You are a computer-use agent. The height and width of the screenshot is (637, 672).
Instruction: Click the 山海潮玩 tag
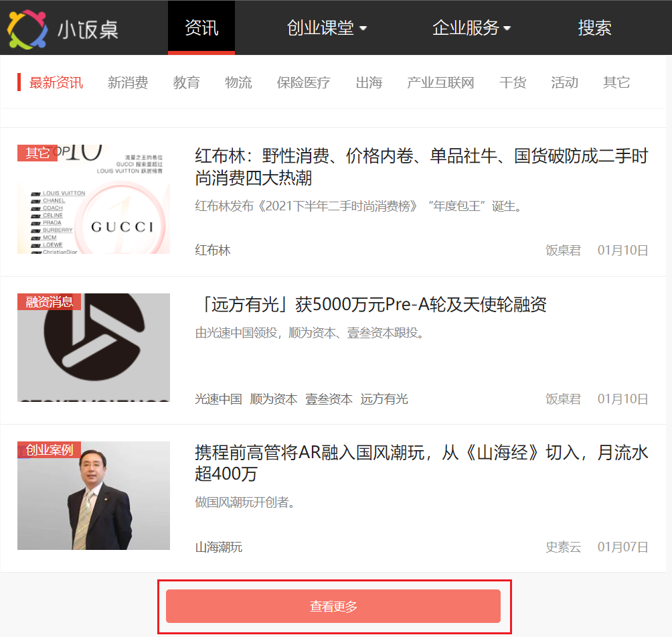219,547
